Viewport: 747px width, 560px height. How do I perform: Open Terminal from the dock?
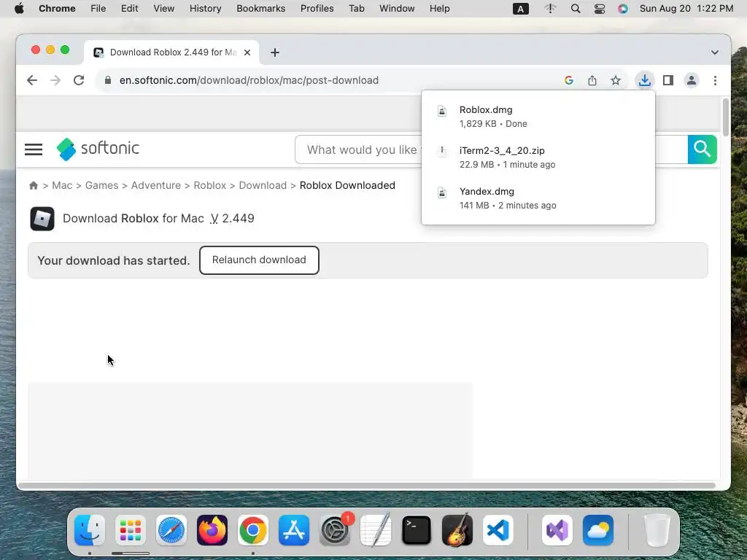tap(417, 530)
